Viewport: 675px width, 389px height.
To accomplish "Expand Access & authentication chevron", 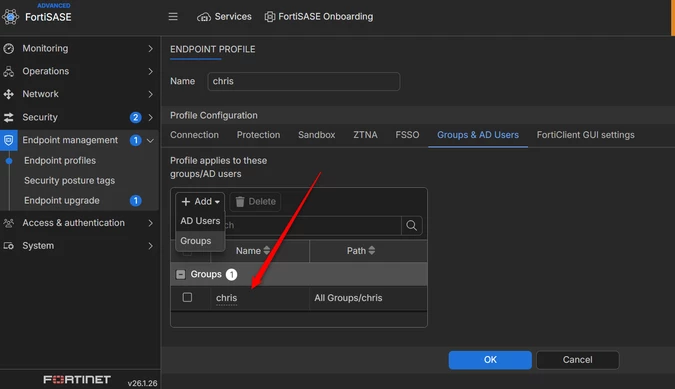I will [150, 223].
